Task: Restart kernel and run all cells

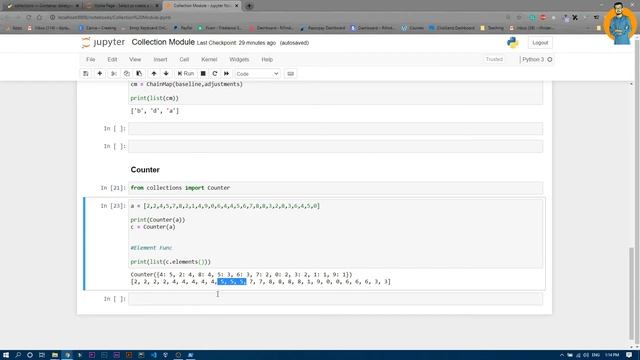Action: (227, 73)
